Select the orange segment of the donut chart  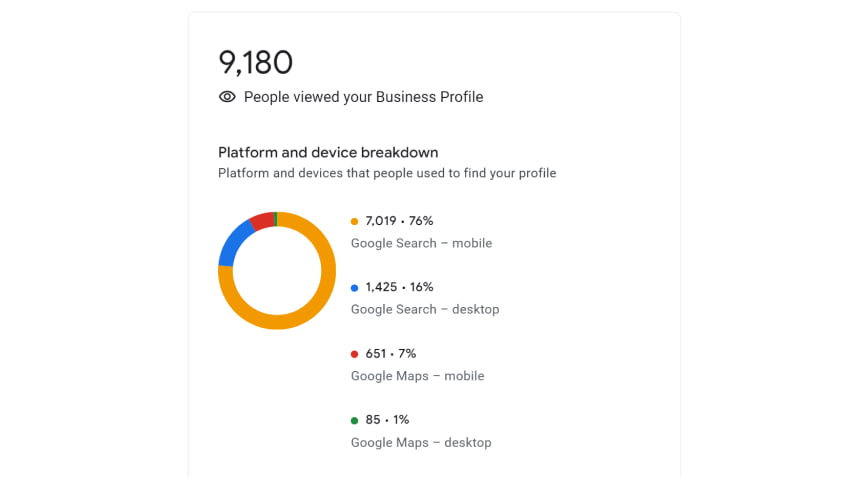click(310, 310)
